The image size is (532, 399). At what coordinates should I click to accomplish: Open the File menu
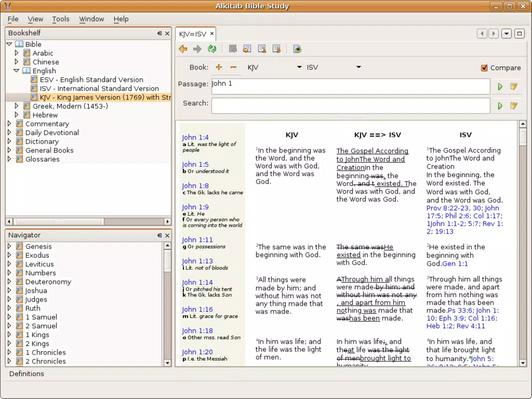[x=13, y=19]
